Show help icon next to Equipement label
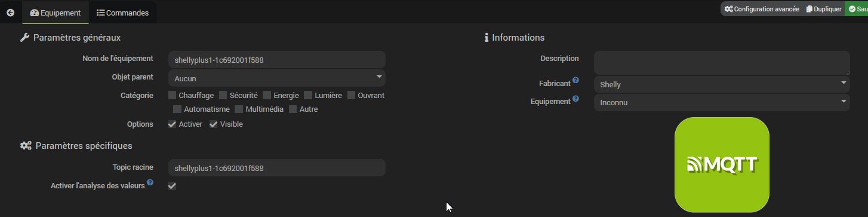 575,99
